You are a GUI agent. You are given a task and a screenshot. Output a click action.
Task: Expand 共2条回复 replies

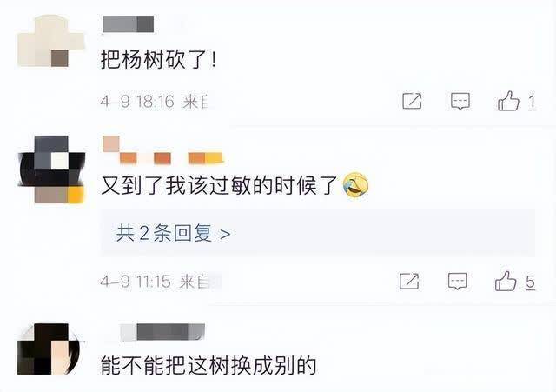tap(174, 233)
